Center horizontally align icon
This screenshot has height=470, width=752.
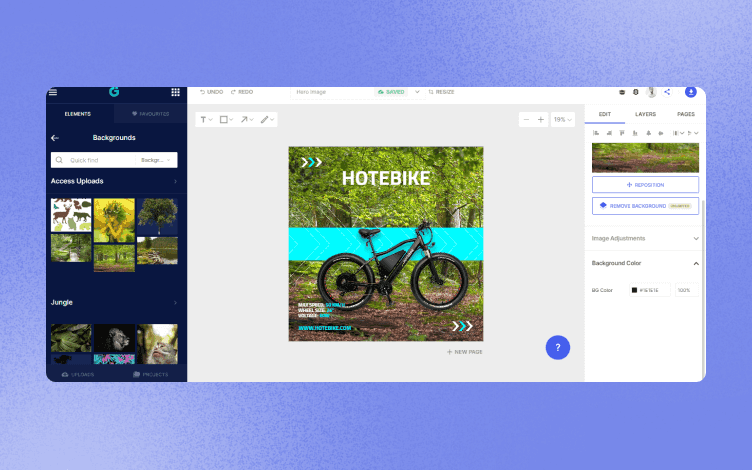[x=648, y=133]
